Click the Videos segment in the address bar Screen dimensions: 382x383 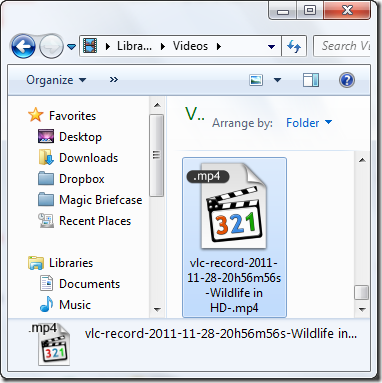pyautogui.click(x=190, y=46)
